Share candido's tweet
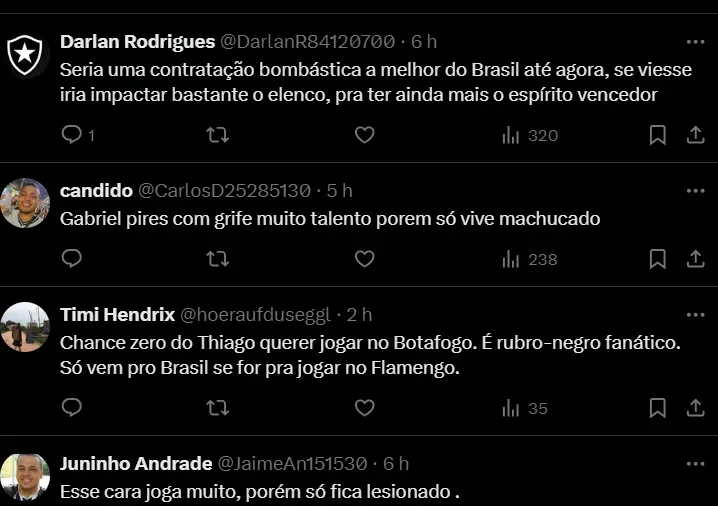The image size is (718, 506). [696, 259]
